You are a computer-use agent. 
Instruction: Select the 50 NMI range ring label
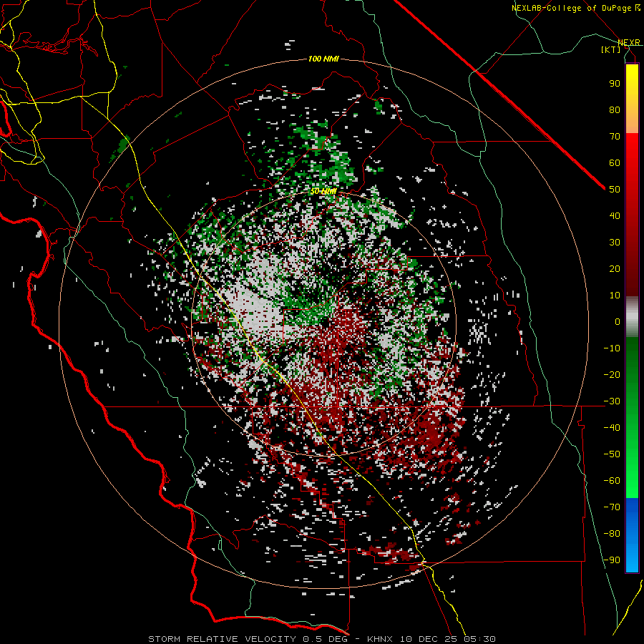point(323,191)
